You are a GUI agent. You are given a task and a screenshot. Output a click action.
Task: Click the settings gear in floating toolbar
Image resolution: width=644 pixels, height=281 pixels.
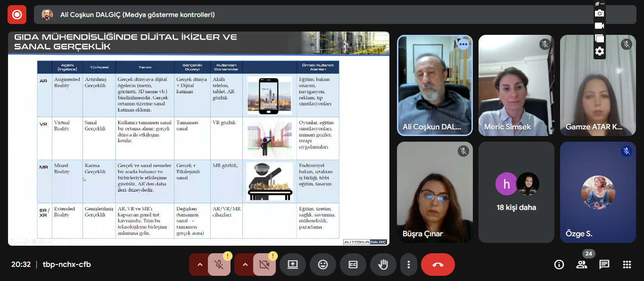(599, 51)
